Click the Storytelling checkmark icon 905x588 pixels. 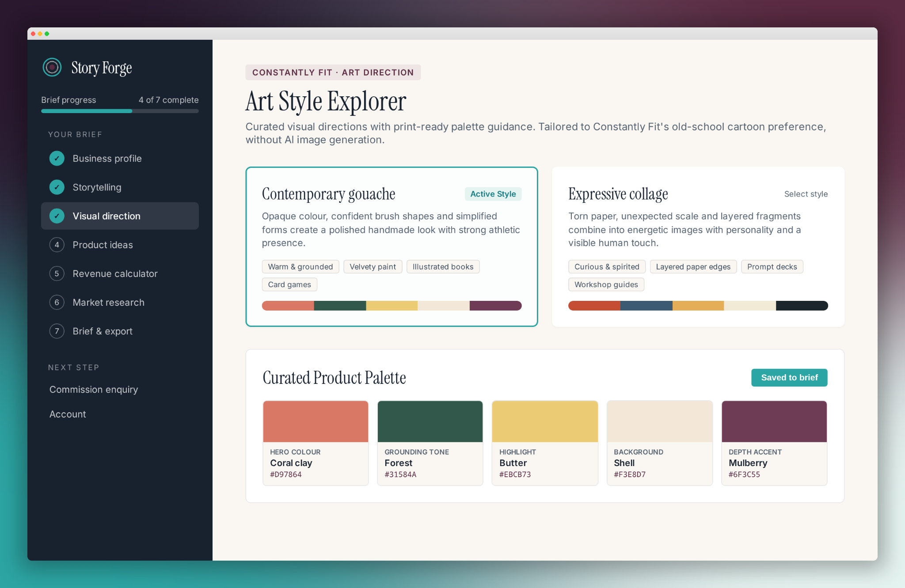pos(57,187)
